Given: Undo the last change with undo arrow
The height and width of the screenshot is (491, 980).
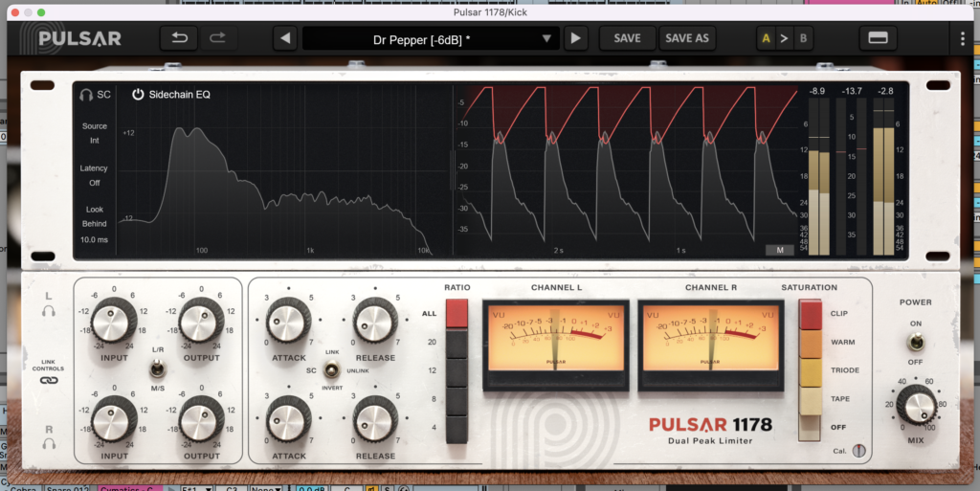Looking at the screenshot, I should pyautogui.click(x=179, y=38).
